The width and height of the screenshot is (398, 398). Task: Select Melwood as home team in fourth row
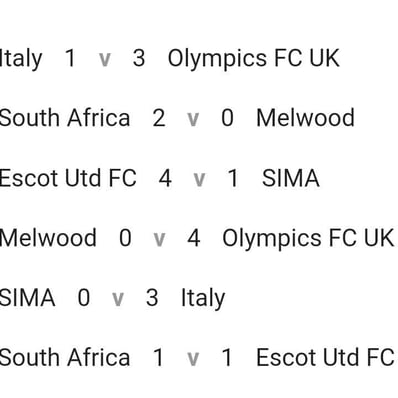click(48, 238)
